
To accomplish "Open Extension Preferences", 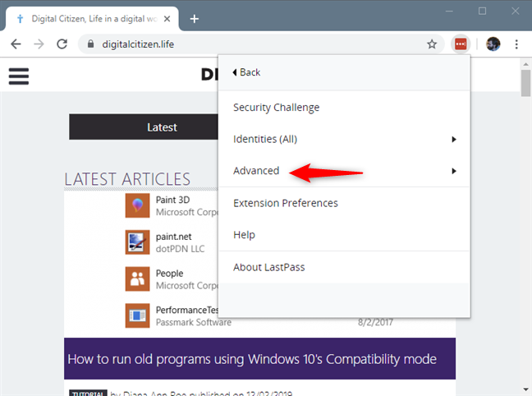I will [x=344, y=203].
